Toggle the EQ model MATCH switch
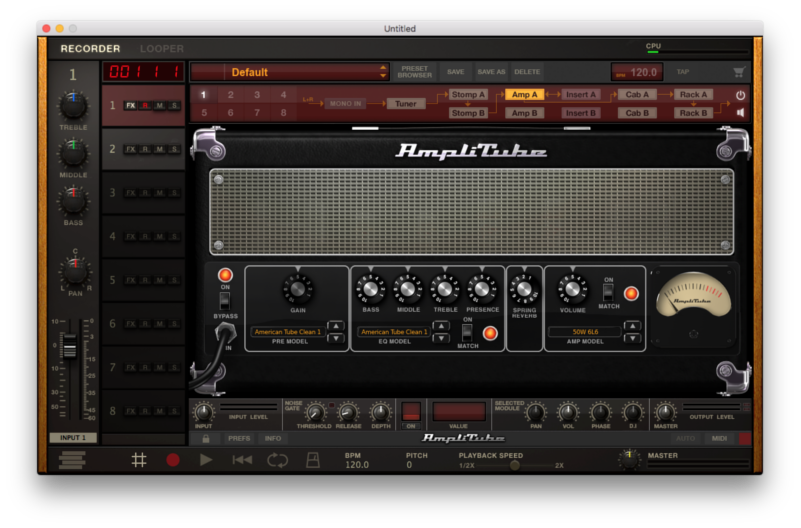This screenshot has width=801, height=528. (467, 333)
